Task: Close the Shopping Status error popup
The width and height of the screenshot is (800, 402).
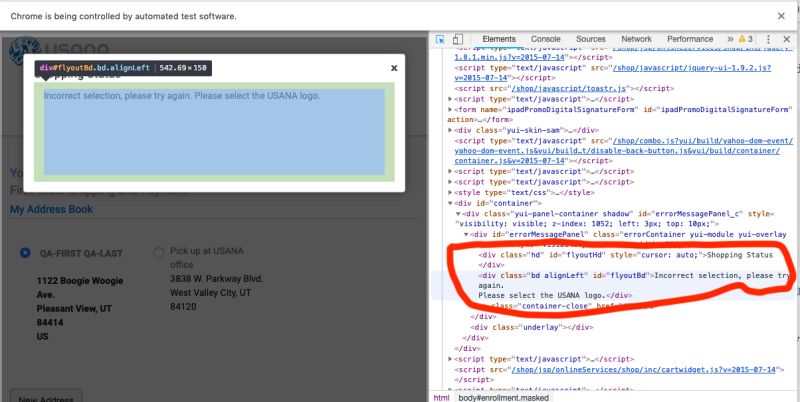Action: click(394, 68)
